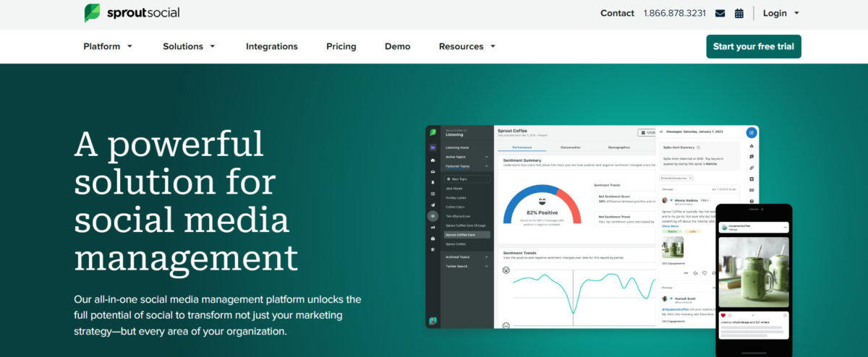Click the link chain icon in right rail
This screenshot has height=357, width=868.
click(x=752, y=168)
